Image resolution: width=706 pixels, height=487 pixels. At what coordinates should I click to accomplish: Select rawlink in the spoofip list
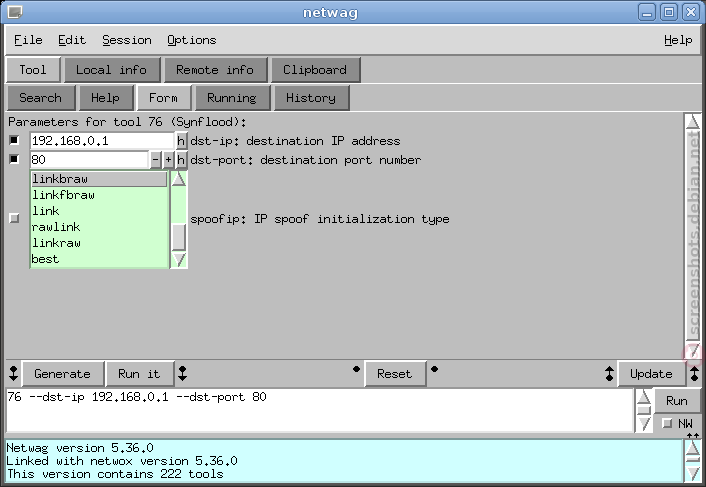(x=99, y=227)
